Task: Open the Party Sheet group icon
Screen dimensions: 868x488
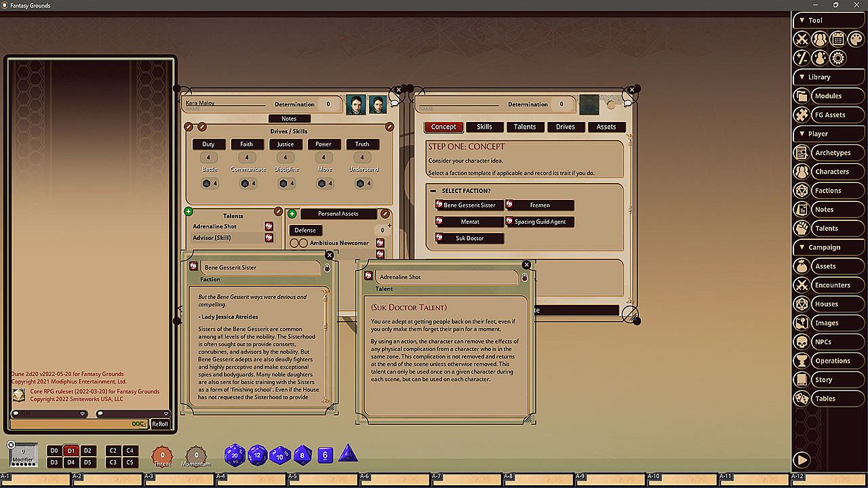Action: [x=819, y=39]
